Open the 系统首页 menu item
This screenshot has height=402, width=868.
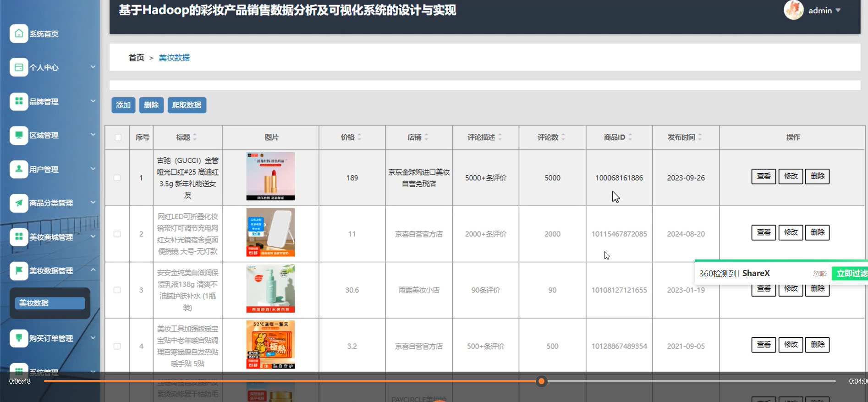[44, 34]
